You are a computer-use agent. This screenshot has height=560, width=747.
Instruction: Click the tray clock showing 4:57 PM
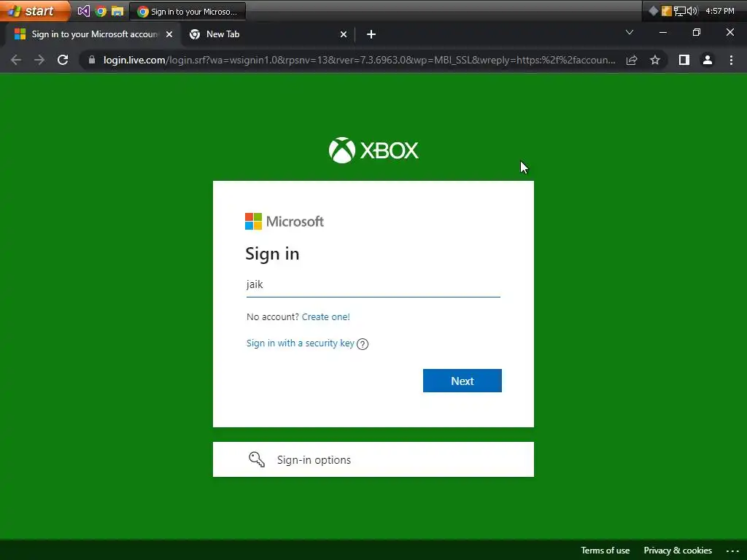[720, 11]
